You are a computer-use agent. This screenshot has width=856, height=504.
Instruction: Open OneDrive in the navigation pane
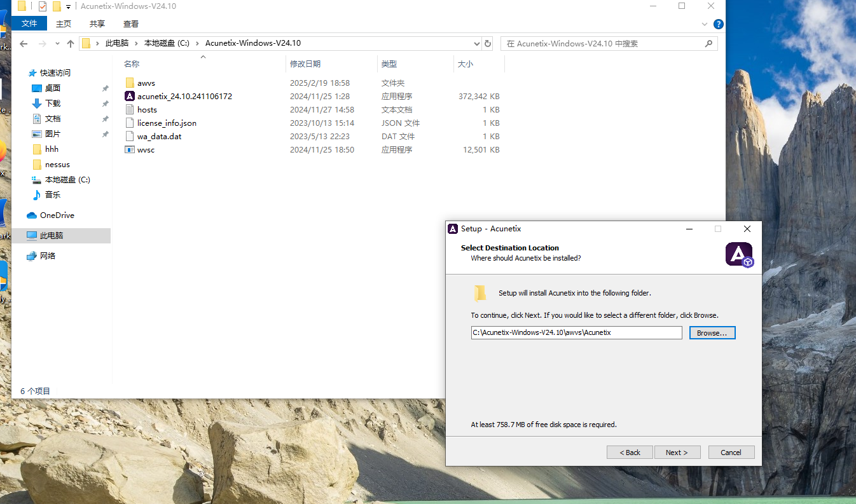(57, 215)
